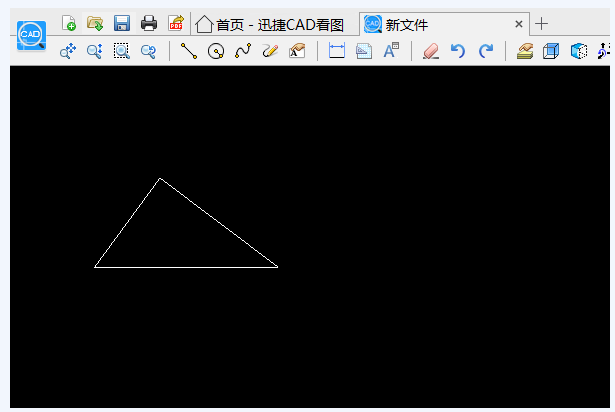615x412 pixels.
Task: Select the freehand pencil tool
Action: click(270, 51)
